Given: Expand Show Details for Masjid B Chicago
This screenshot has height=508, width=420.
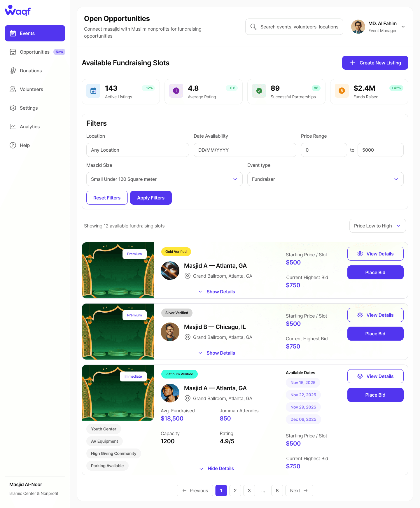Looking at the screenshot, I should [x=217, y=353].
